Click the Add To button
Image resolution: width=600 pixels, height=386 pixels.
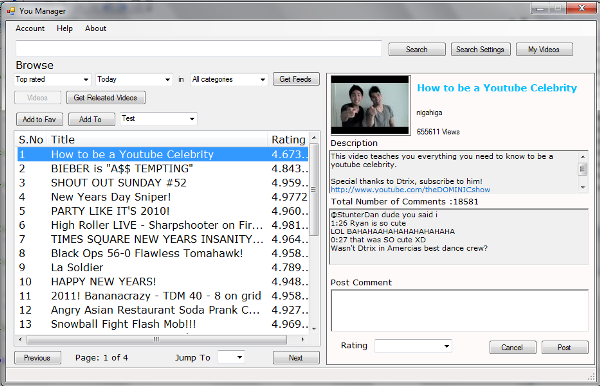click(91, 119)
